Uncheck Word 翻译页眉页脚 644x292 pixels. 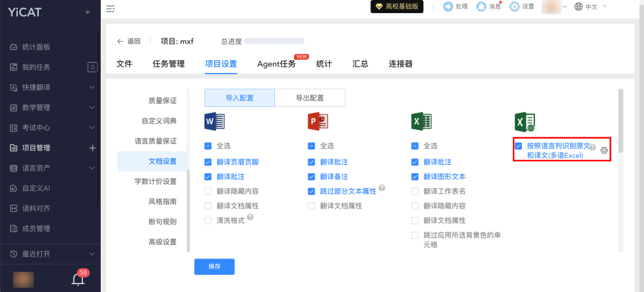coord(208,162)
